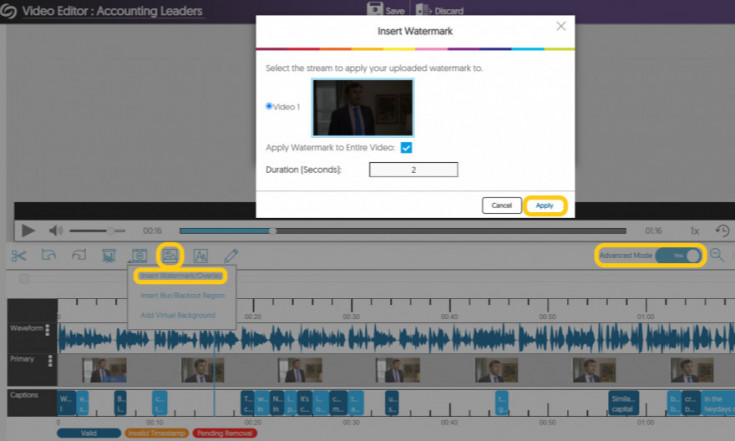735x441 pixels.
Task: Click the Duration seconds input field
Action: 413,170
